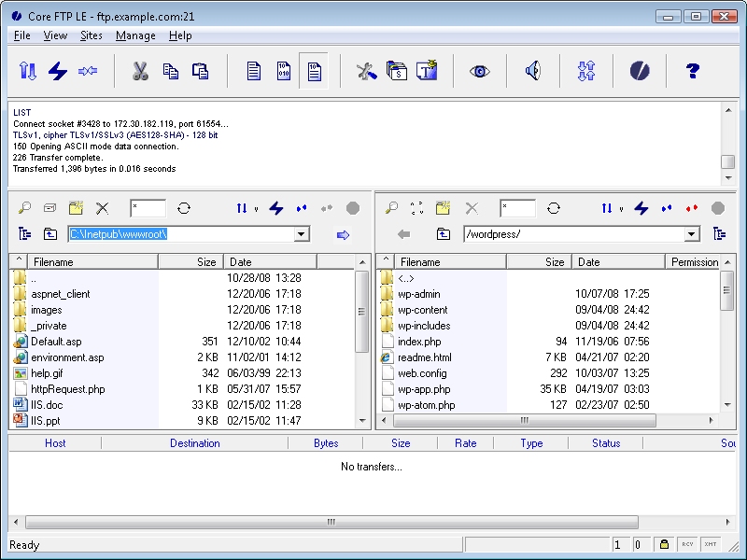Click the remote pane refresh icon
The width and height of the screenshot is (747, 560).
pos(554,208)
